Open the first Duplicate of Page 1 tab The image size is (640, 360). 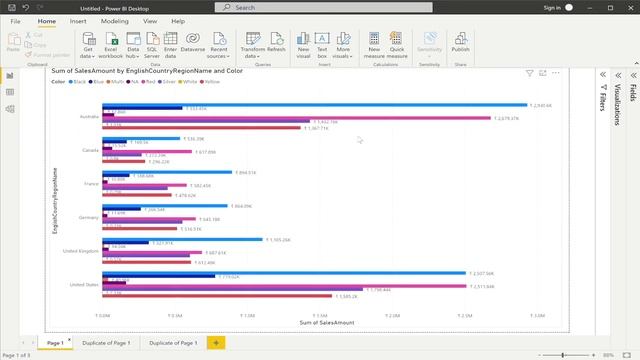tap(106, 343)
